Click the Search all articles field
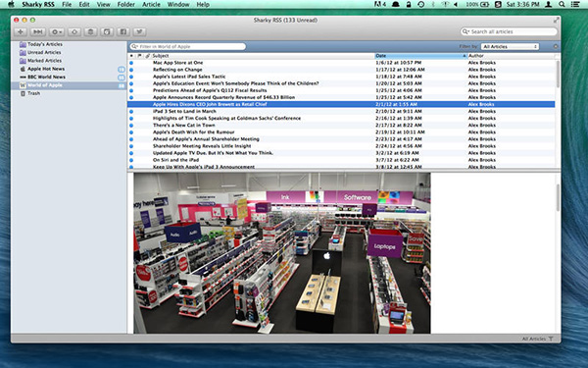588x368 pixels. point(509,31)
